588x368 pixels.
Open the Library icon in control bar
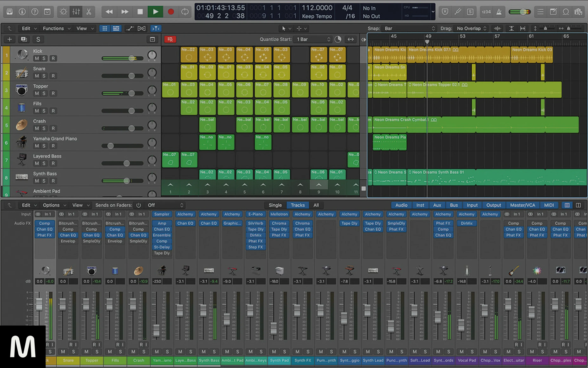(10, 12)
